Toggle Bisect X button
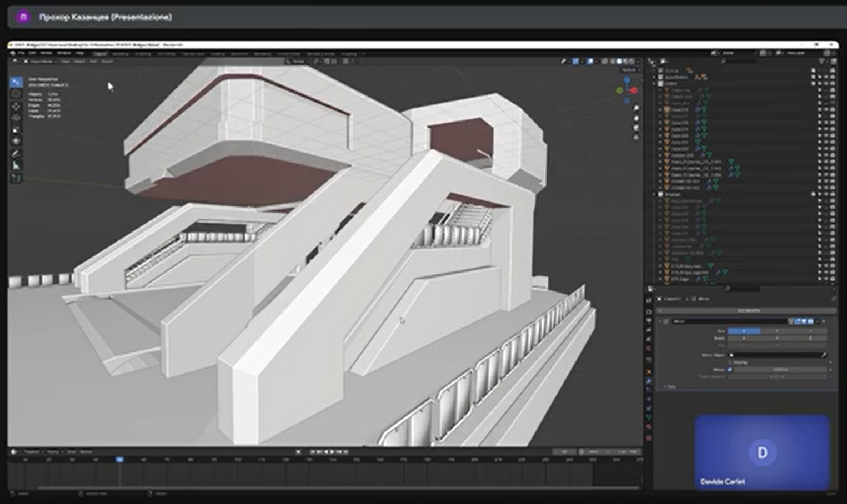 click(744, 338)
